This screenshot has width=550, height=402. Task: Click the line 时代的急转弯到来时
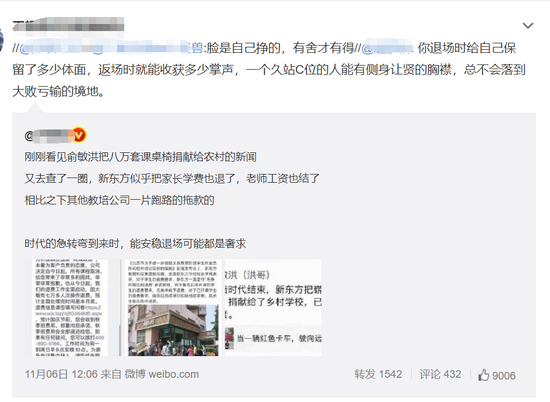pos(135,243)
